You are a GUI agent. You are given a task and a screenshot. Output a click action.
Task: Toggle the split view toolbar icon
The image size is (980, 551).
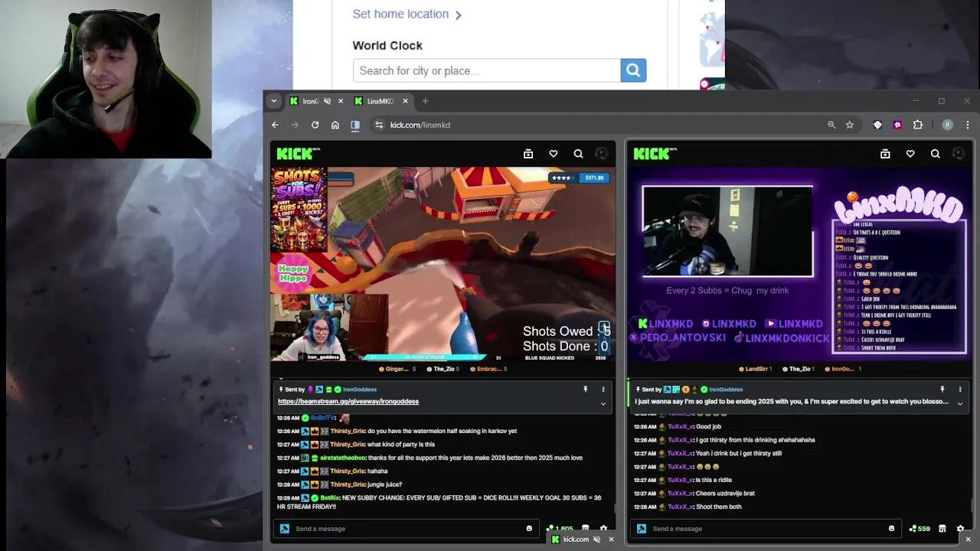tap(355, 125)
